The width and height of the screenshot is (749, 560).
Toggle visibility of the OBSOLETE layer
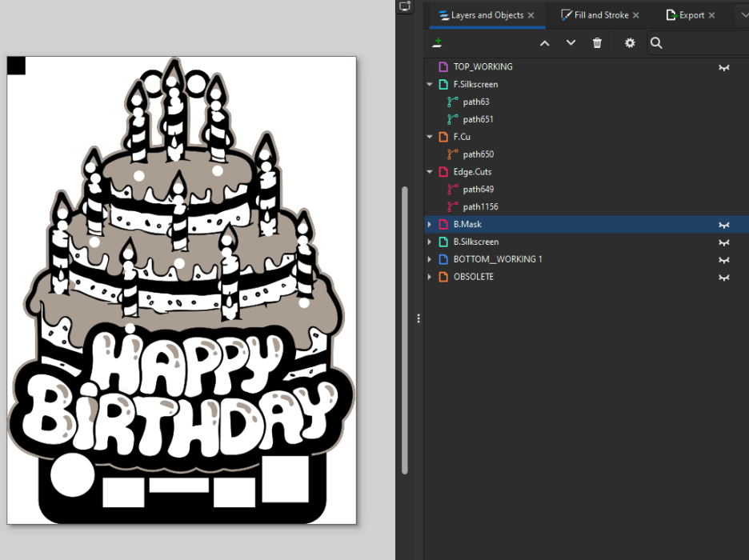tap(723, 278)
